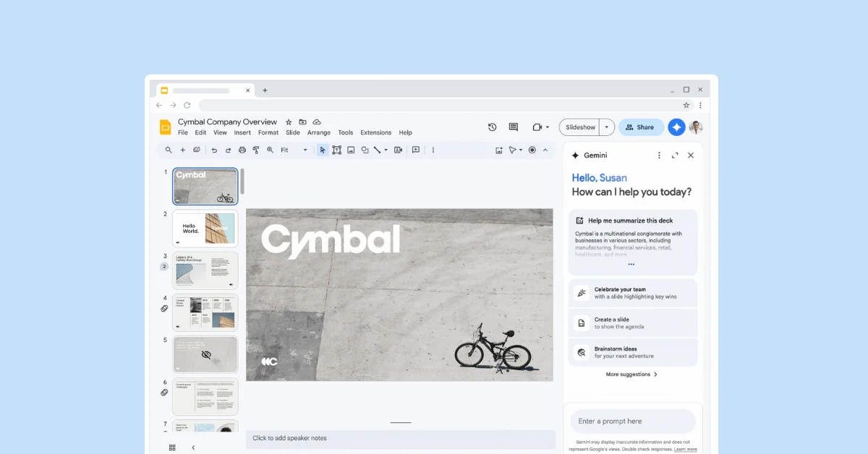Open the File menu
This screenshot has width=868, height=454.
click(x=183, y=133)
